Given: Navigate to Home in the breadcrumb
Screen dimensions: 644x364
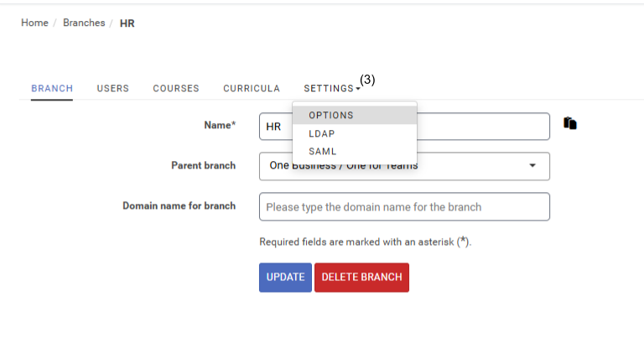Looking at the screenshot, I should (34, 23).
